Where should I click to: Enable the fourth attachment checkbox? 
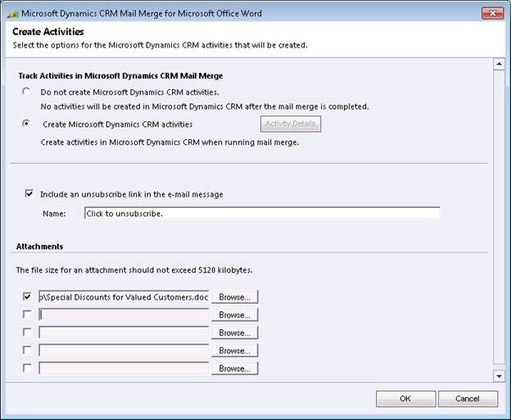(27, 350)
